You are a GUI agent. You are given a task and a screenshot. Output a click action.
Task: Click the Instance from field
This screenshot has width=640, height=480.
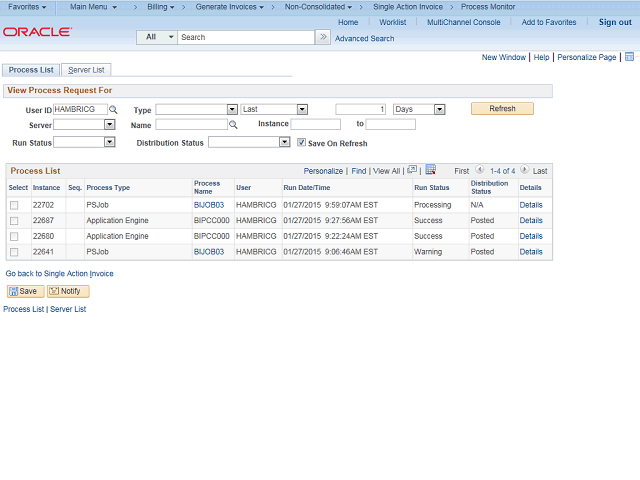316,124
